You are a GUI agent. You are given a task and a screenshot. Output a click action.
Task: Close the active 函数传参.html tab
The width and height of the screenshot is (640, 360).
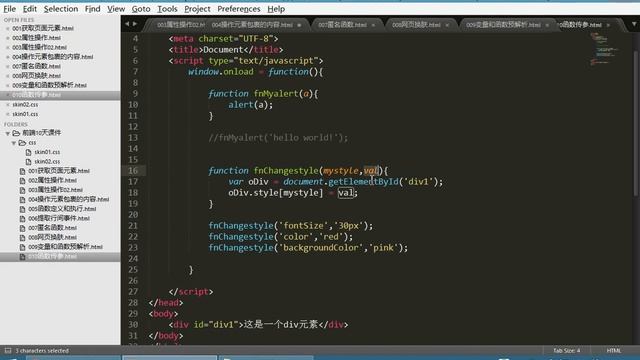click(x=608, y=25)
